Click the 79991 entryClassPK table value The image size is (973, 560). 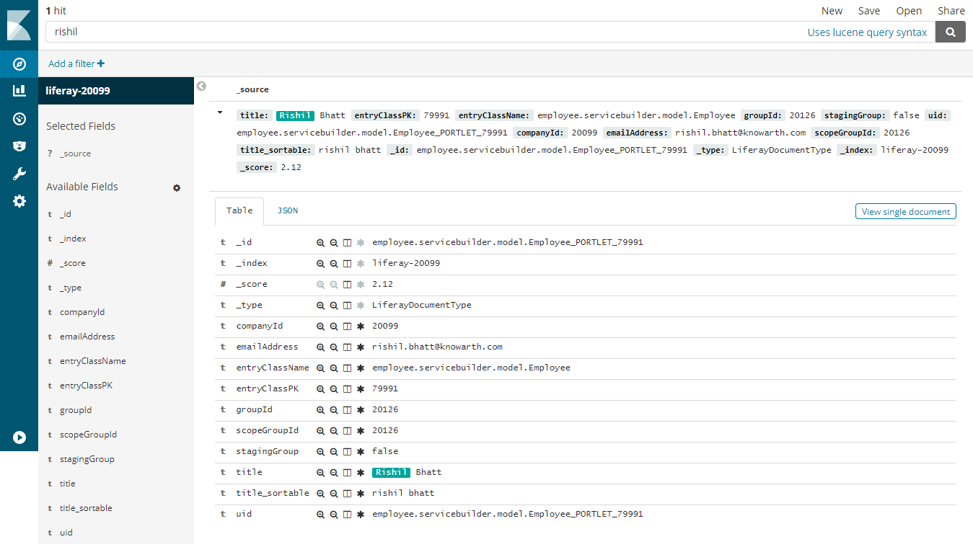click(385, 389)
